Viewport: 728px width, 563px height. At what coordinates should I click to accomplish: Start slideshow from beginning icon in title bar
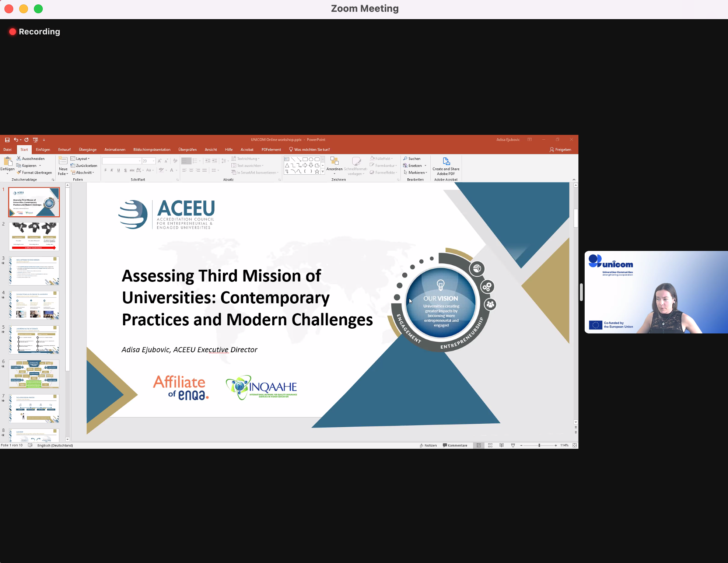pyautogui.click(x=35, y=140)
